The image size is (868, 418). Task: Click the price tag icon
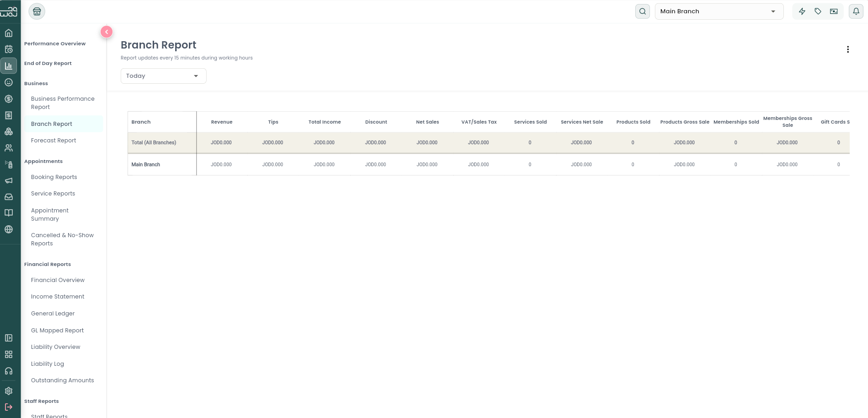tap(818, 11)
